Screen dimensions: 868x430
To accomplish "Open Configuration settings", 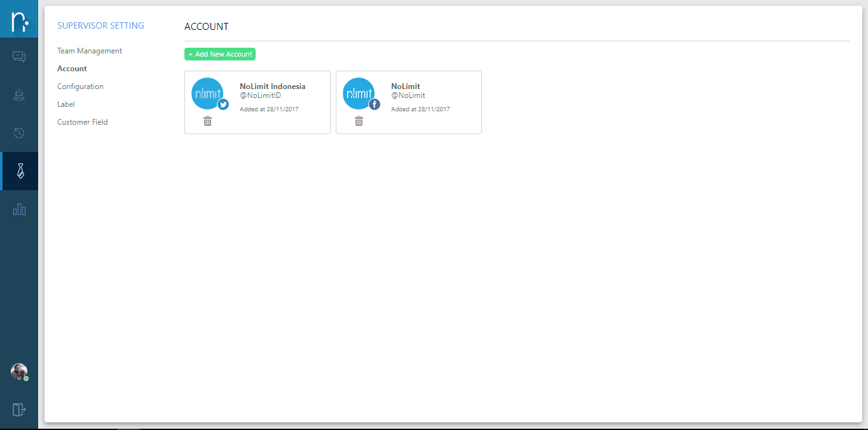I will coord(80,87).
